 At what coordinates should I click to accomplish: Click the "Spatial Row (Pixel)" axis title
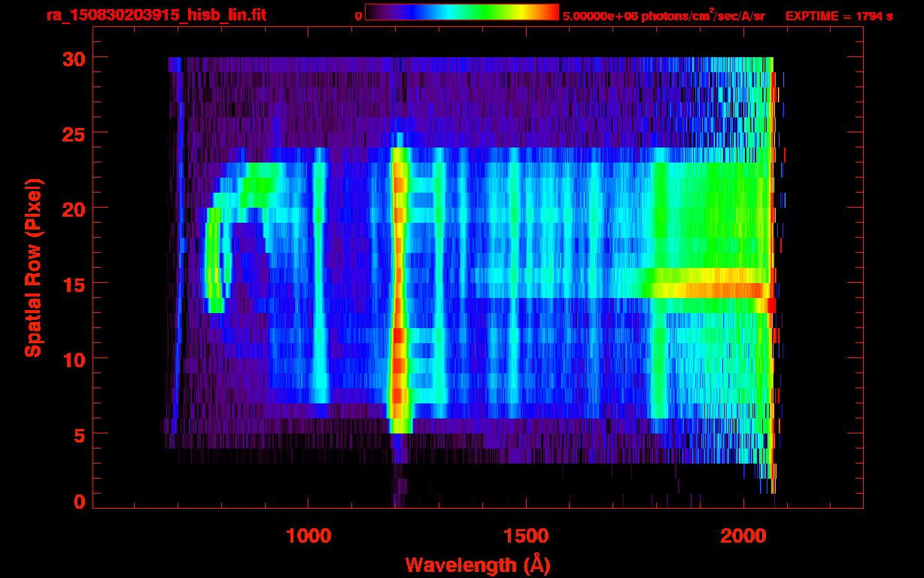click(x=33, y=267)
